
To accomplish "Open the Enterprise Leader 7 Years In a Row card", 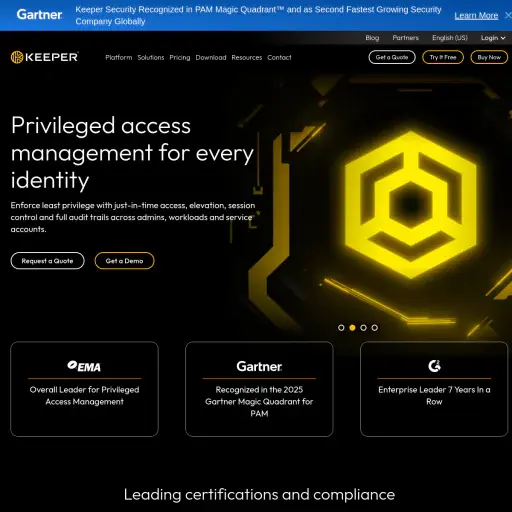I will coord(434,389).
